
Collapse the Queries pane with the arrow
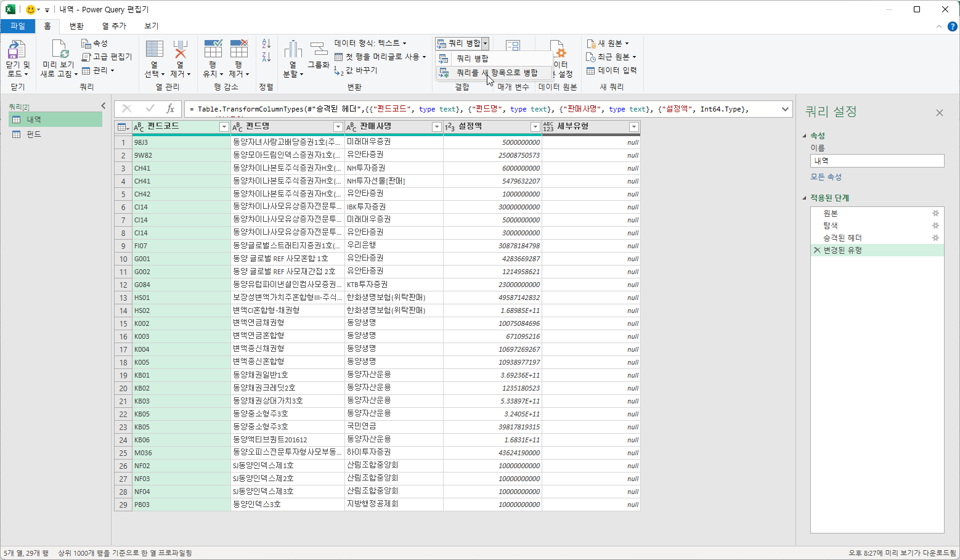pos(104,106)
